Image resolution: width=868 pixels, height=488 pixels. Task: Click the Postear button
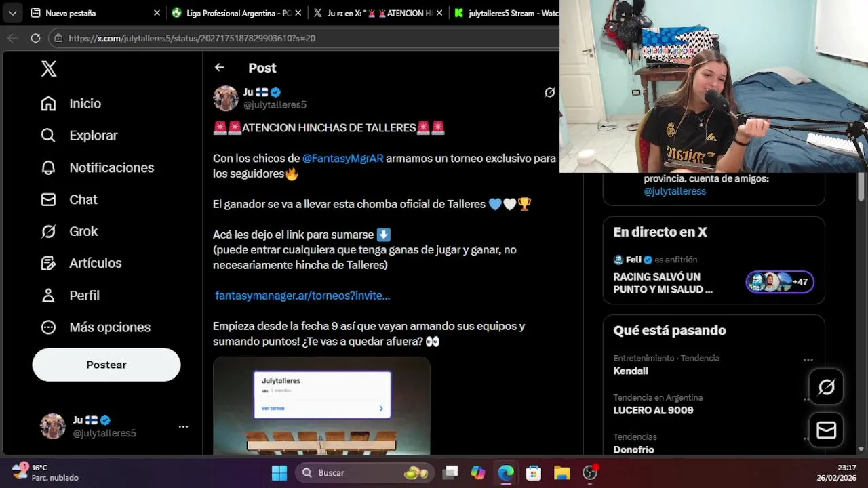[x=106, y=365]
